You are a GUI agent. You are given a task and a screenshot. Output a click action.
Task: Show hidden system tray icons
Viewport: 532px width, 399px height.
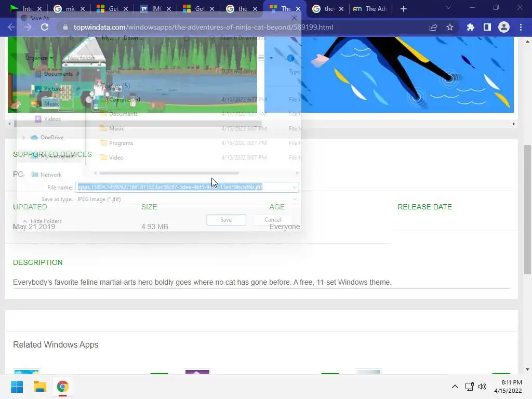455,387
